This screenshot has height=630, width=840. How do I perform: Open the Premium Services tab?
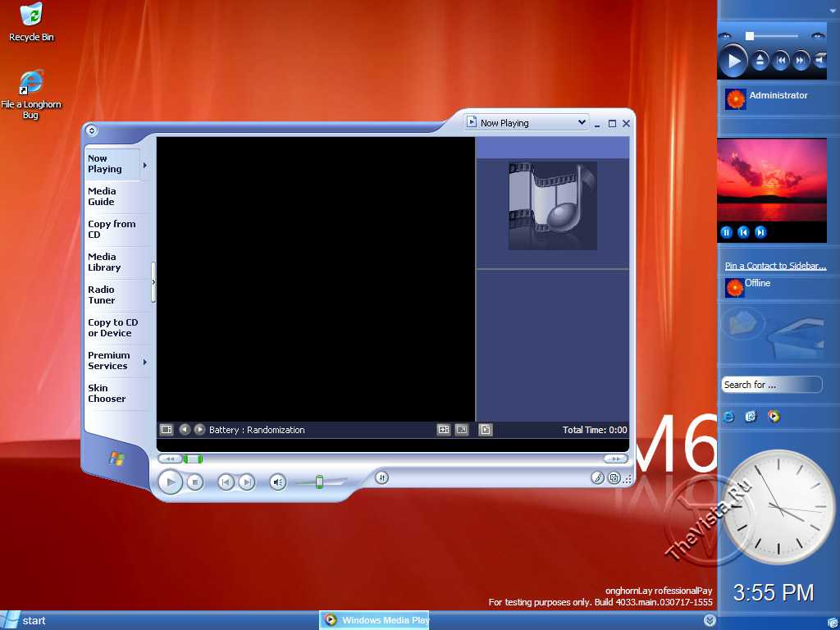(x=107, y=361)
